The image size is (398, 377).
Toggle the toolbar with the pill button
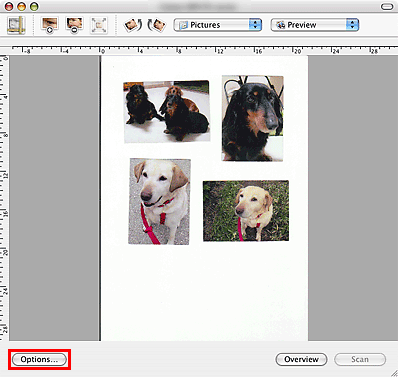coord(387,7)
